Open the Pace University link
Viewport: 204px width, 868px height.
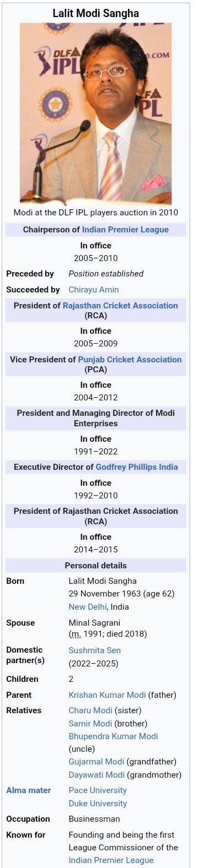click(98, 790)
